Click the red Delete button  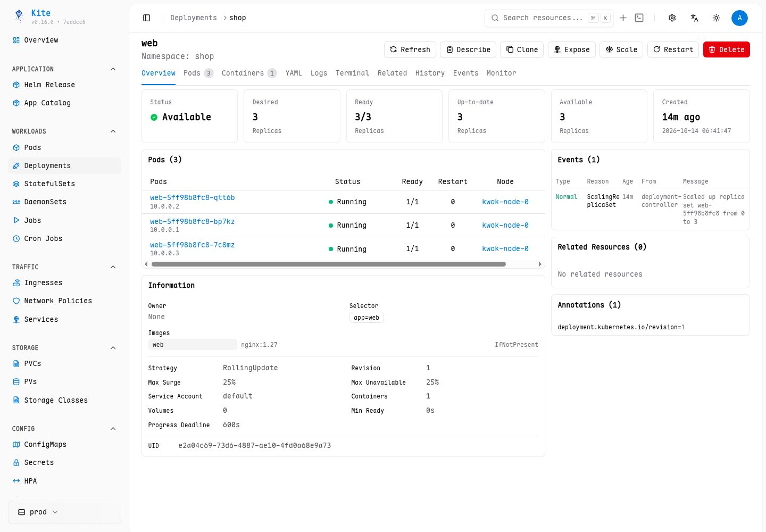(727, 49)
